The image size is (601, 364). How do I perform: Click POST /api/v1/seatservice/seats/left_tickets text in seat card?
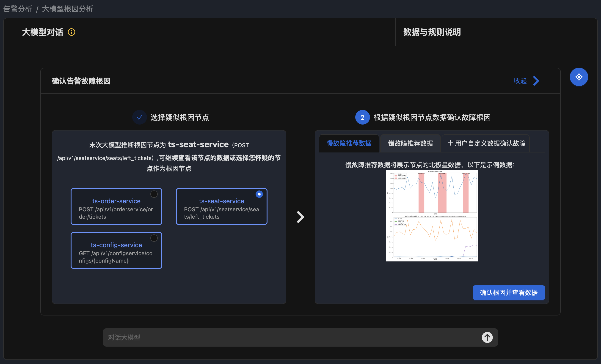pyautogui.click(x=221, y=213)
